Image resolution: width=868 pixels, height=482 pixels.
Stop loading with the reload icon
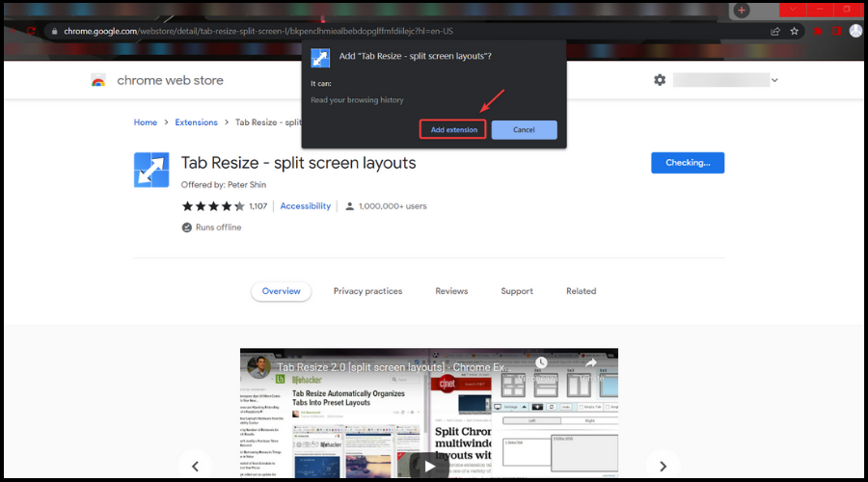[x=31, y=31]
